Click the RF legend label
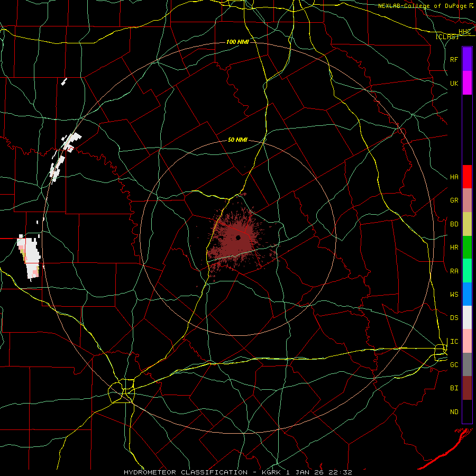 point(454,59)
